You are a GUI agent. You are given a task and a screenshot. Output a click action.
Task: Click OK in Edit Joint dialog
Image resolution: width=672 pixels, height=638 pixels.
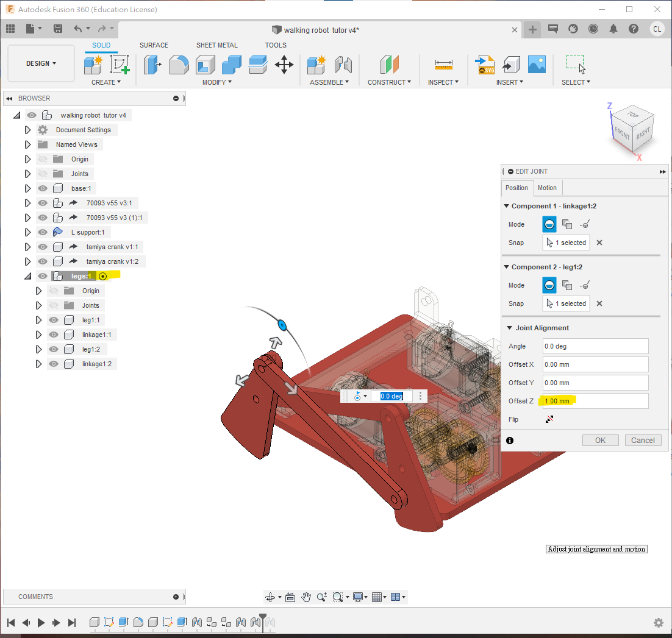pyautogui.click(x=600, y=440)
